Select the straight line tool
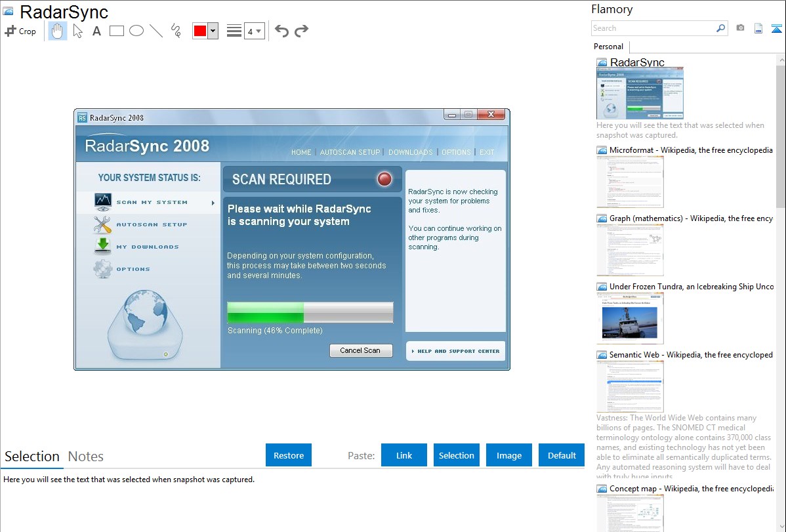The image size is (786, 532). coord(156,31)
